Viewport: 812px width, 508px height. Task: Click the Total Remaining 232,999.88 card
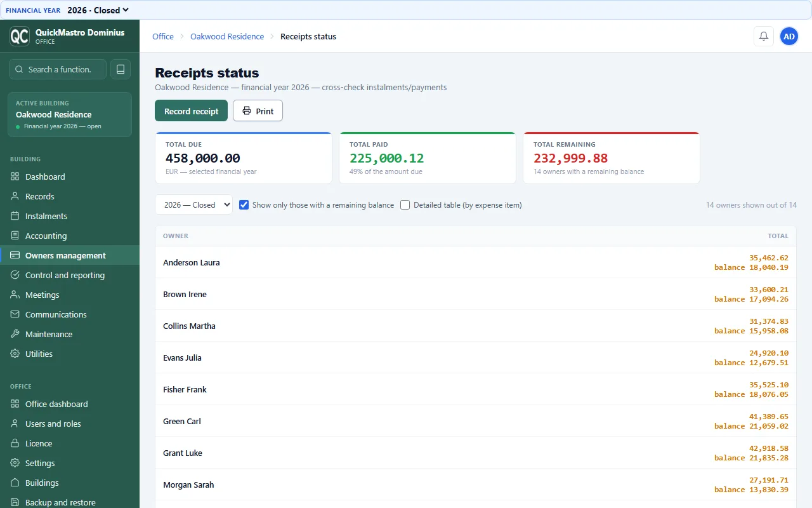pyautogui.click(x=612, y=158)
